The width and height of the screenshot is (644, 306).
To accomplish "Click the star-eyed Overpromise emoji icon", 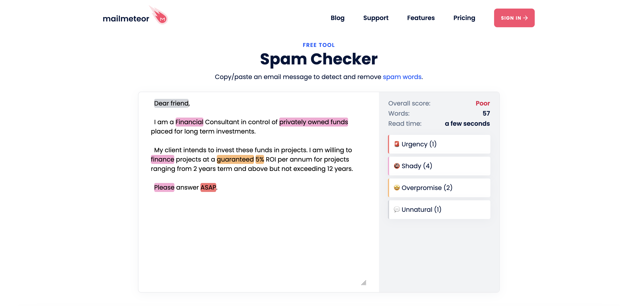I will [396, 188].
